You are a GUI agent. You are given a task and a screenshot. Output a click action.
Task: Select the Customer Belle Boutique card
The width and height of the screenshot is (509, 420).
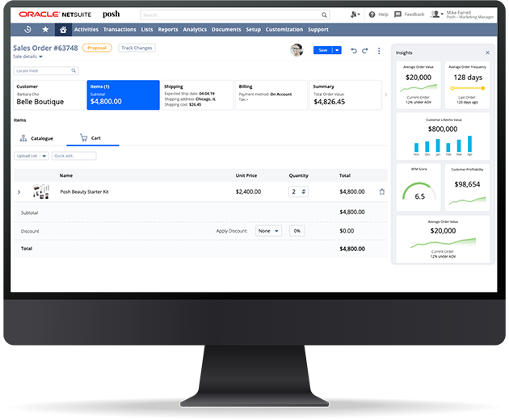49,95
